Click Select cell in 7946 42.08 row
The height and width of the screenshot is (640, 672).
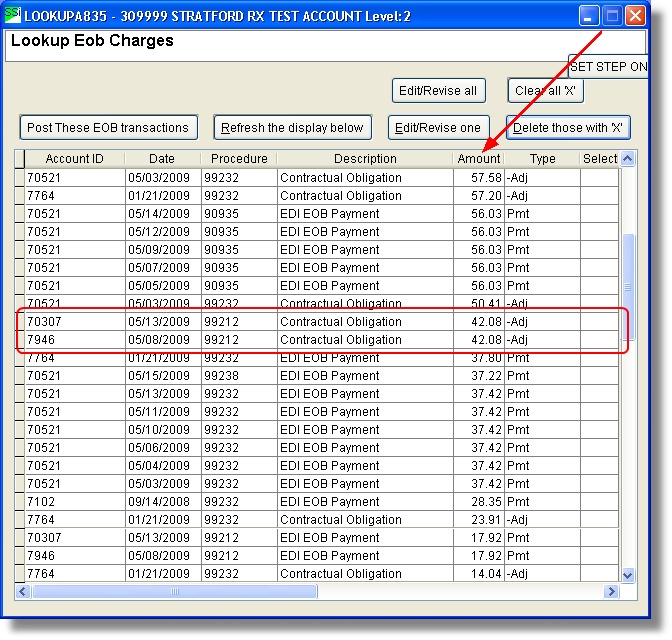click(x=600, y=340)
